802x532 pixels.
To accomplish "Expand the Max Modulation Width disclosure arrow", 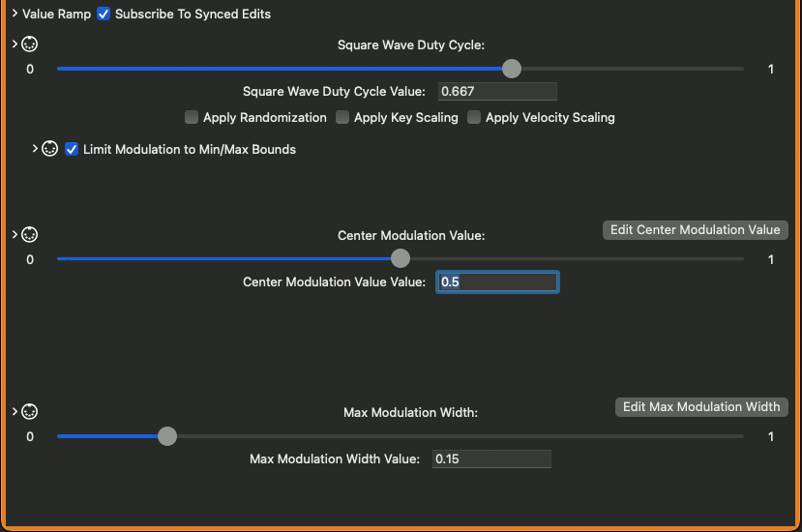I will (x=15, y=411).
